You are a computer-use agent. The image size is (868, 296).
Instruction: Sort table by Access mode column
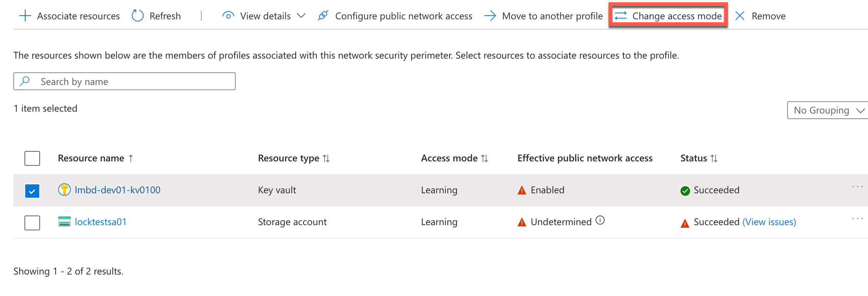(x=484, y=158)
